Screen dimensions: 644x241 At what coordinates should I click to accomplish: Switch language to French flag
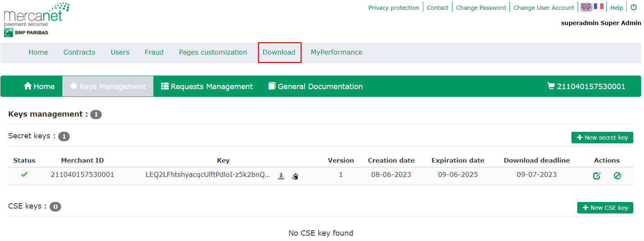coord(599,6)
